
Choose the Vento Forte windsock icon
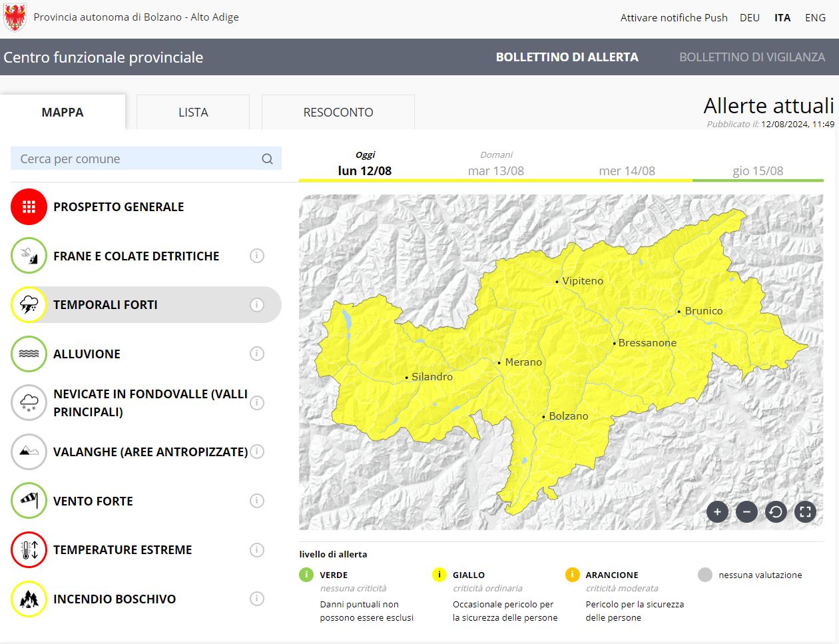click(29, 501)
